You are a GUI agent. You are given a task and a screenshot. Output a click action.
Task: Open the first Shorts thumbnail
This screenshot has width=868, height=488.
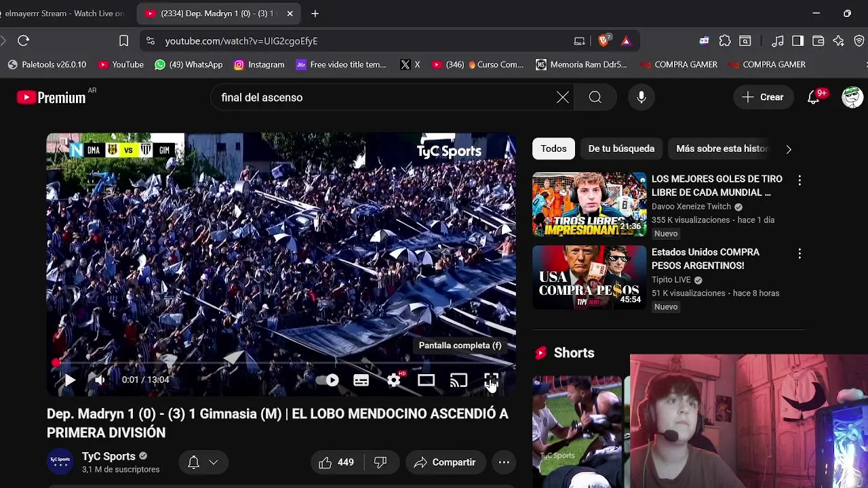point(576,432)
